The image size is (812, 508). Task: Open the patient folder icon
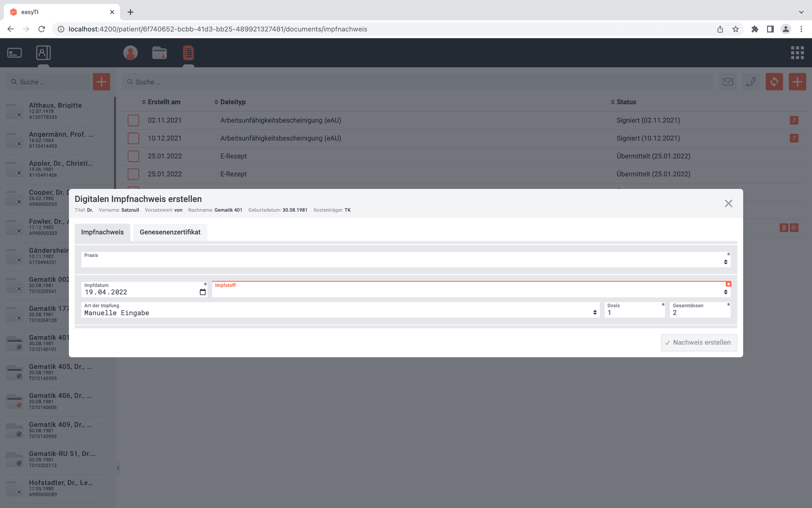[159, 53]
